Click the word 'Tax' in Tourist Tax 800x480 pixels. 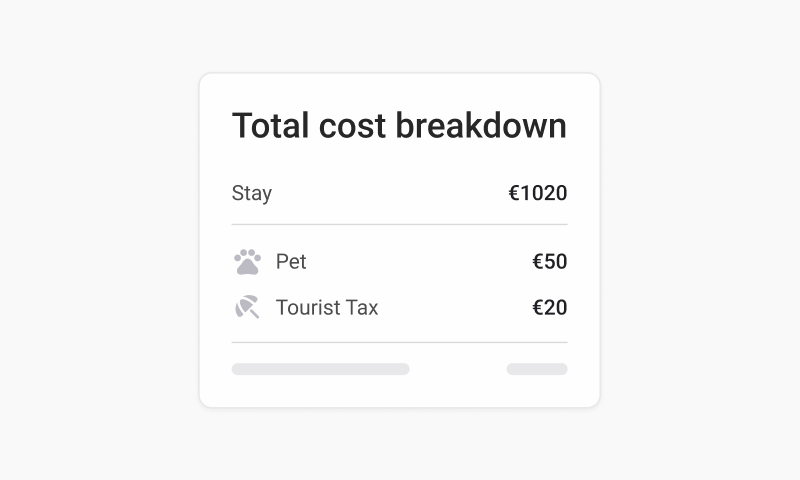pos(361,308)
